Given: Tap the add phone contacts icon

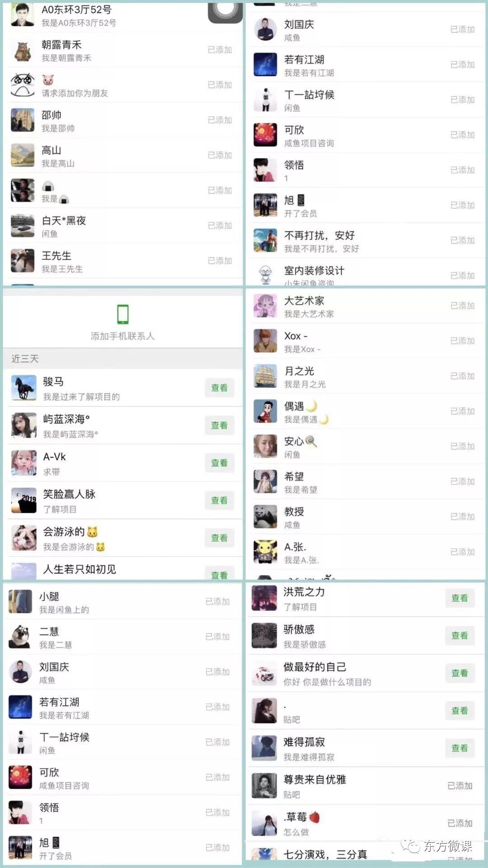Looking at the screenshot, I should pos(122,314).
